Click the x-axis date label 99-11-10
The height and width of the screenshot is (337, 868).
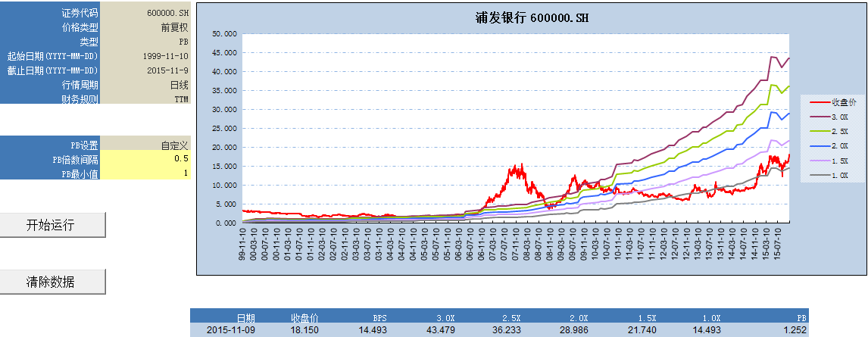tap(243, 243)
